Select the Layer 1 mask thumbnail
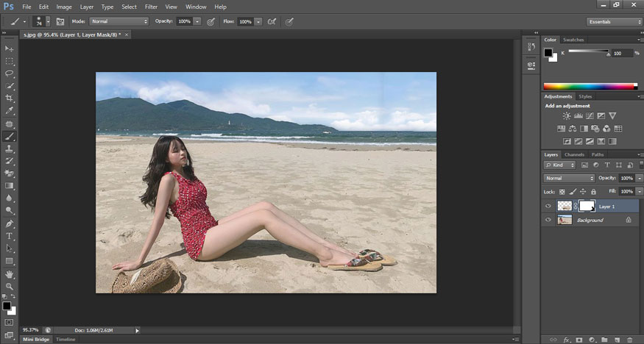Viewport: 644px width, 344px height. (x=587, y=207)
